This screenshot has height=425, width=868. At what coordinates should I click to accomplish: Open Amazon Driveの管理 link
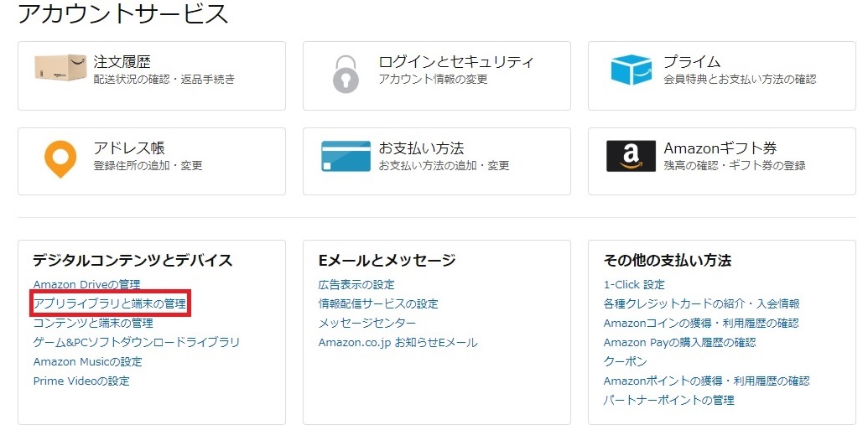(x=87, y=284)
